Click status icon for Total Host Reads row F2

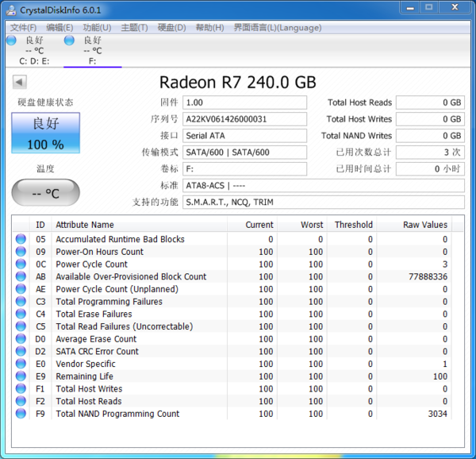(21, 401)
